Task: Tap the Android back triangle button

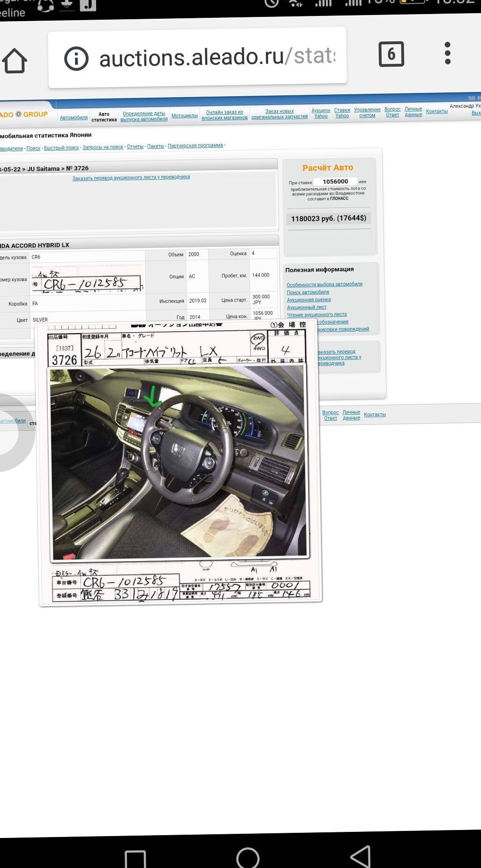Action: coord(361,856)
